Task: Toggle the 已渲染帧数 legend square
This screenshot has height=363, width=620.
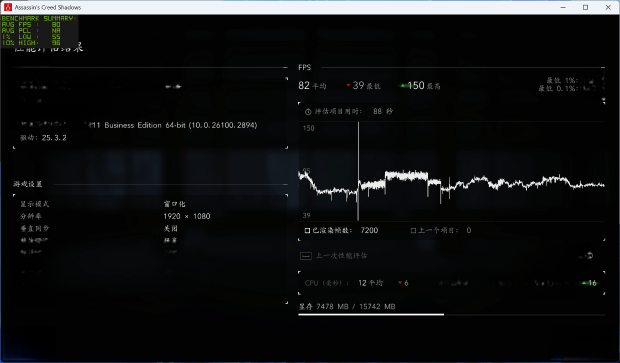Action: [x=307, y=231]
